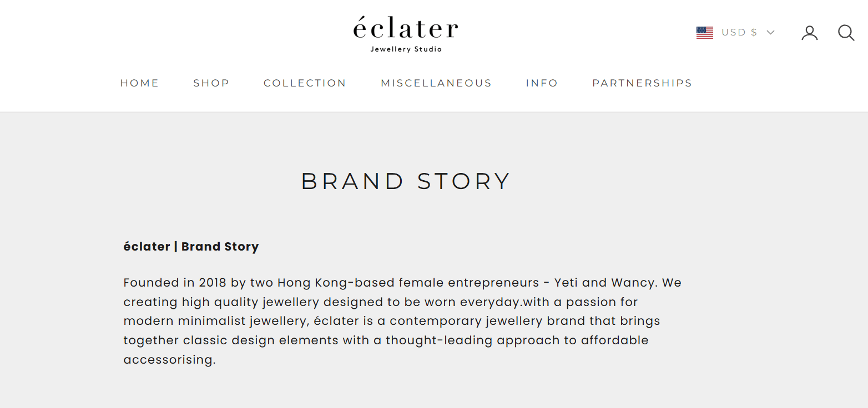Open the MISCELLANEOUS menu item
The width and height of the screenshot is (868, 408).
pos(436,83)
